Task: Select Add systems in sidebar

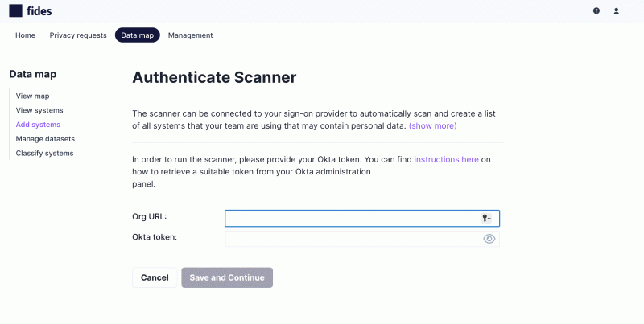Action: point(38,125)
